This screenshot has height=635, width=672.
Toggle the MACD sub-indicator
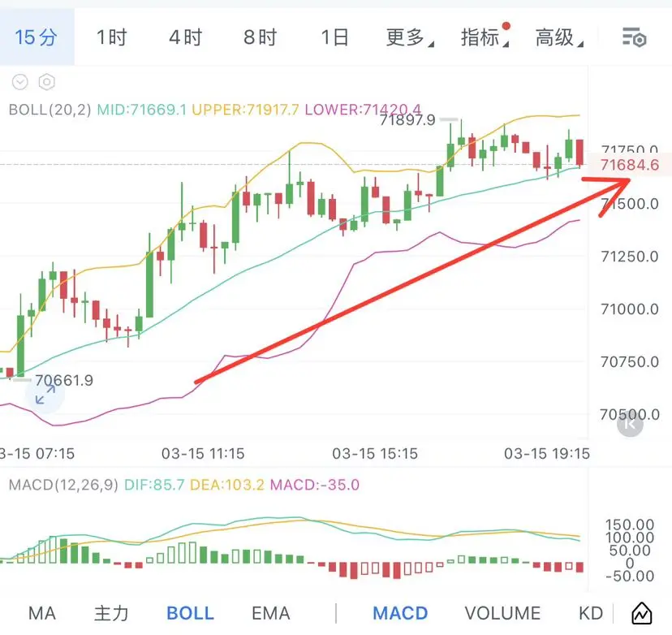coord(400,613)
